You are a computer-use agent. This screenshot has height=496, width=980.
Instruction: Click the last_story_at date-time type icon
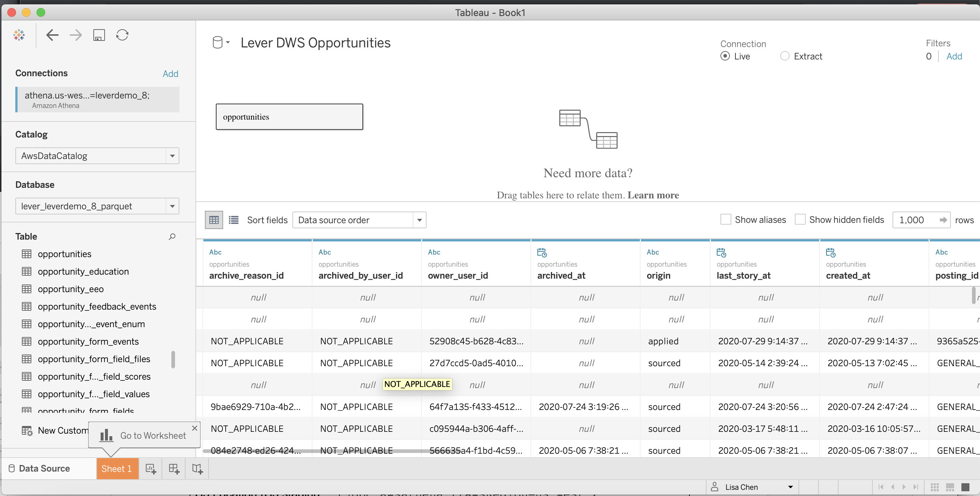pos(721,252)
